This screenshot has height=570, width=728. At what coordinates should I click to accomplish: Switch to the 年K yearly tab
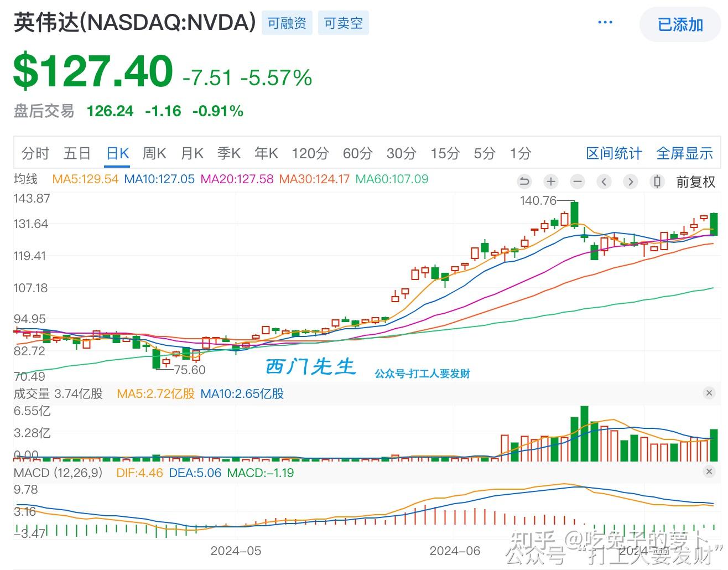266,153
